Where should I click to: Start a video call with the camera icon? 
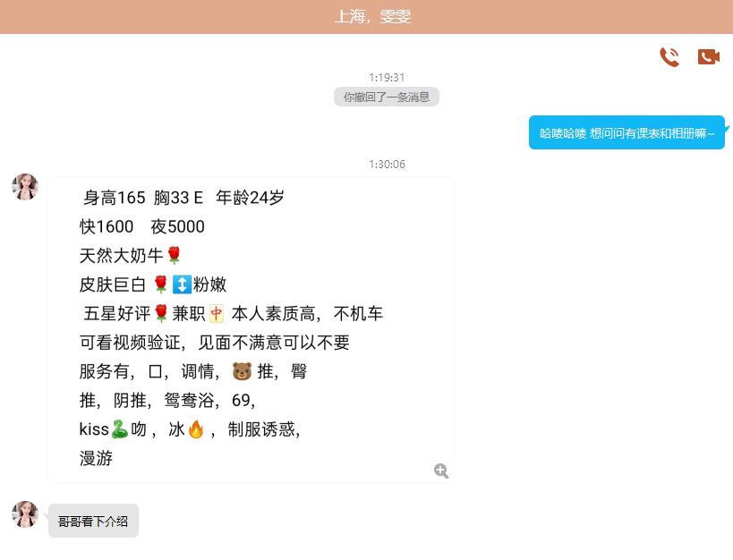pos(708,57)
